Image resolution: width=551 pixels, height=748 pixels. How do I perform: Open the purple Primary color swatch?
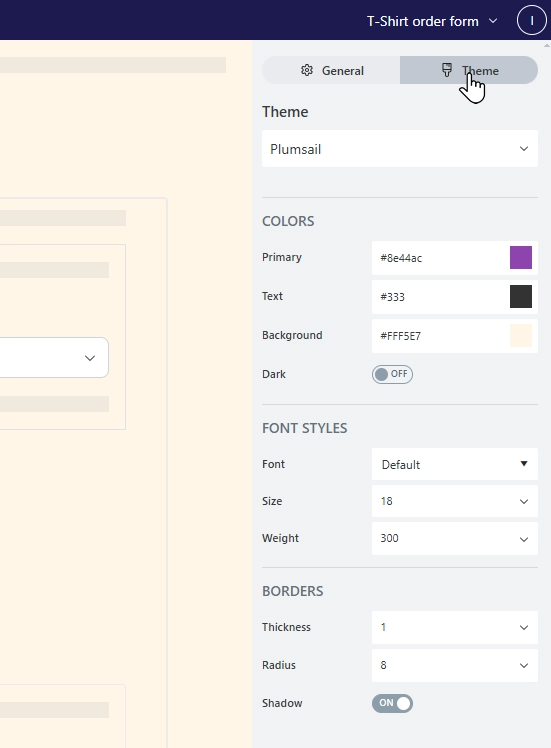coord(520,258)
